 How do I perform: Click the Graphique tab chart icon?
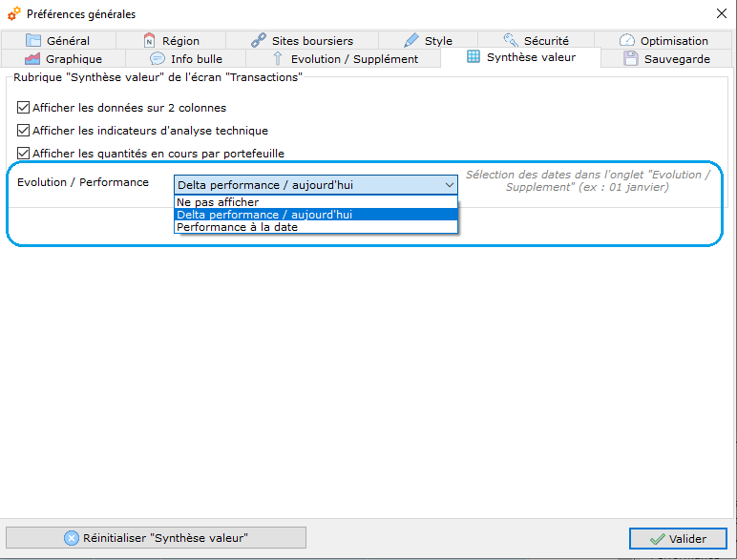[32, 59]
